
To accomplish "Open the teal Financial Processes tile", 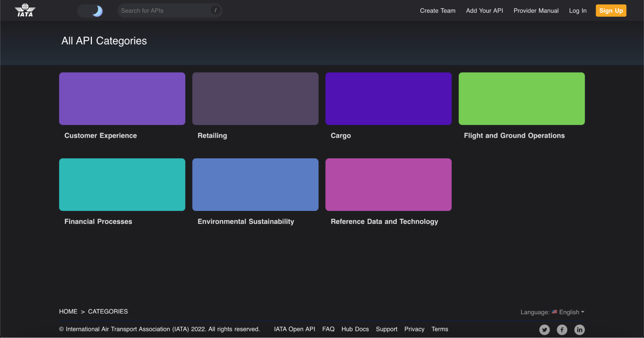I will point(122,184).
